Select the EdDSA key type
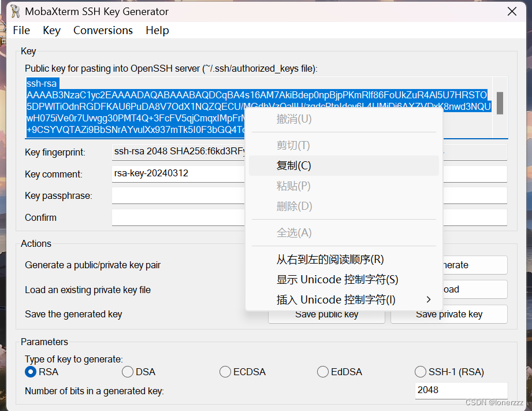532x411 pixels. pyautogui.click(x=322, y=372)
